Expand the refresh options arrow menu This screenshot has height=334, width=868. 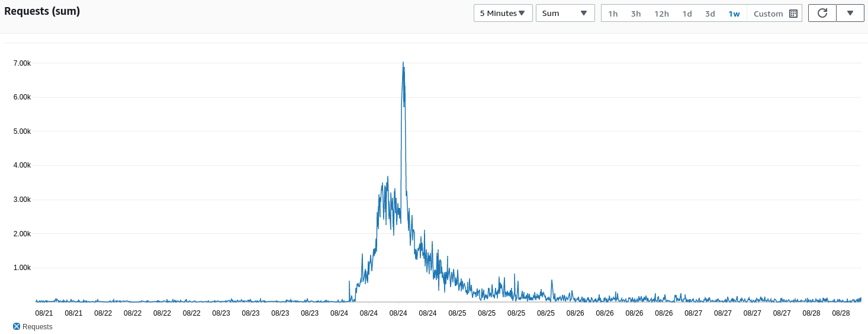point(850,13)
